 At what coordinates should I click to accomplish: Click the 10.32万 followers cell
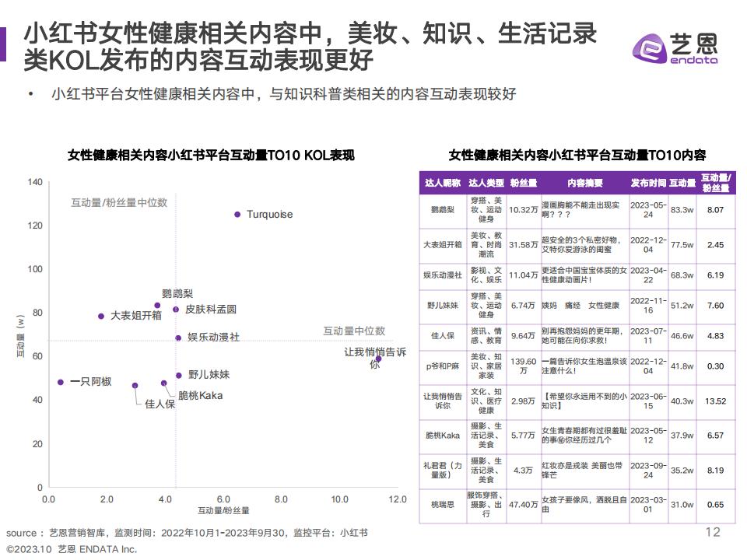click(x=523, y=209)
